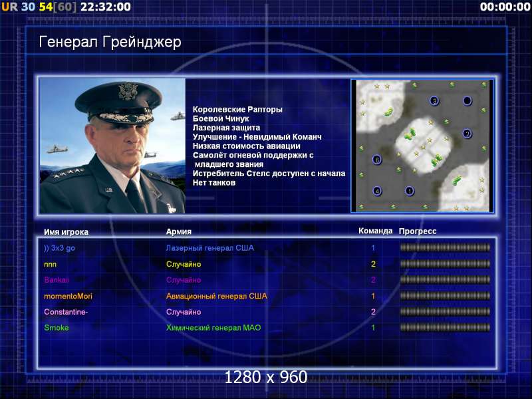Click "Боевой Чинук" ability line

point(221,119)
